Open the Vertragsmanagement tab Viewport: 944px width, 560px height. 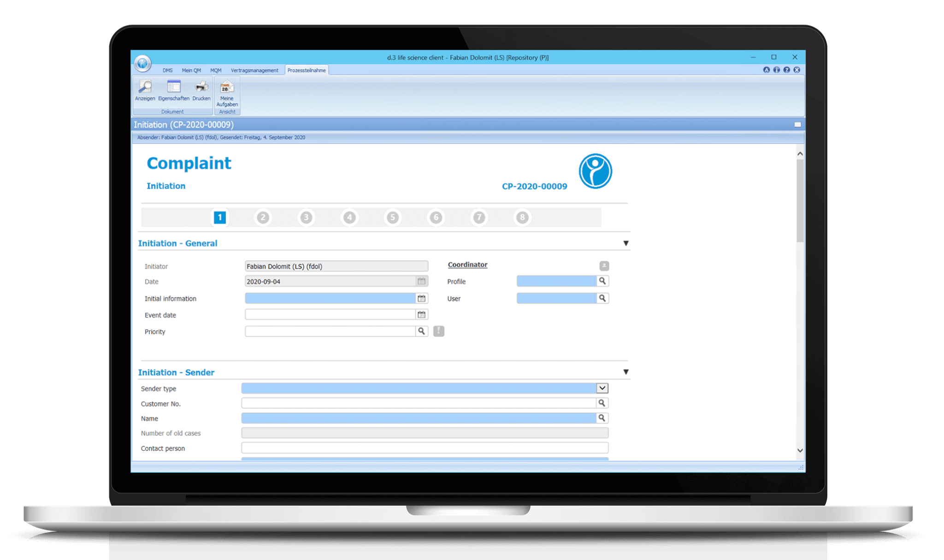254,70
